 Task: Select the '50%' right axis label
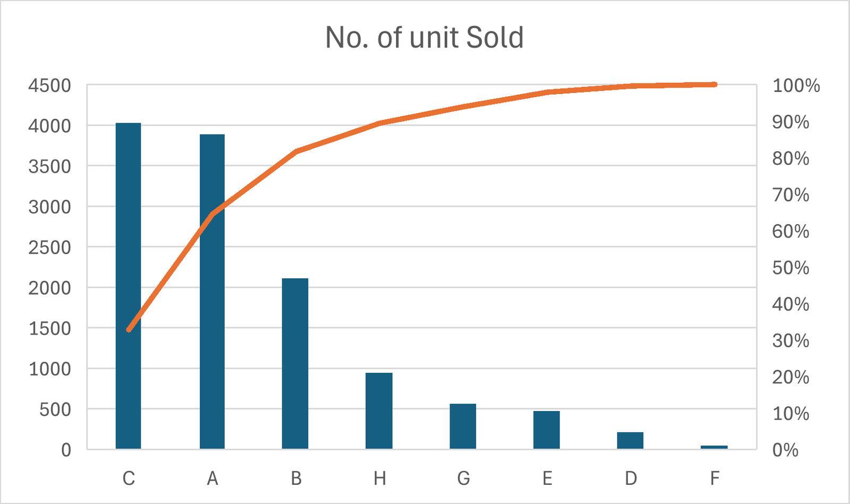coord(790,268)
